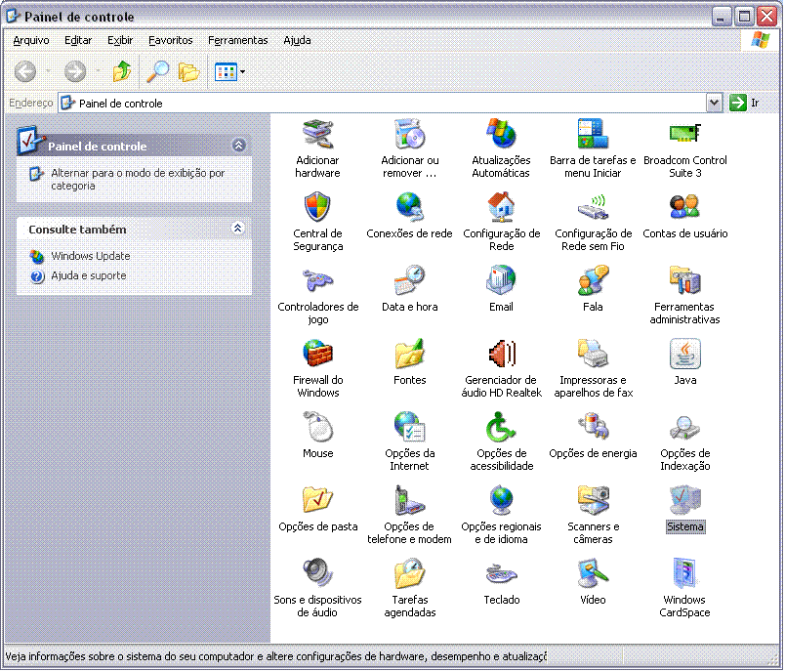
Task: Open the Ajuda menu
Action: click(x=298, y=40)
